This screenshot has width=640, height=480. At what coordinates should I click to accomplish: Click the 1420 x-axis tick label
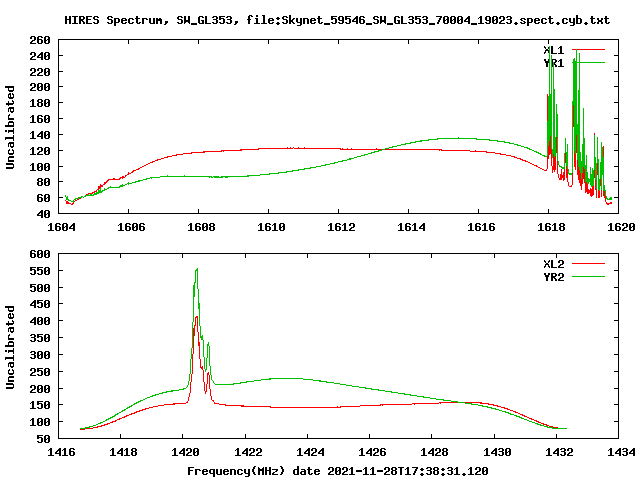[x=186, y=452]
